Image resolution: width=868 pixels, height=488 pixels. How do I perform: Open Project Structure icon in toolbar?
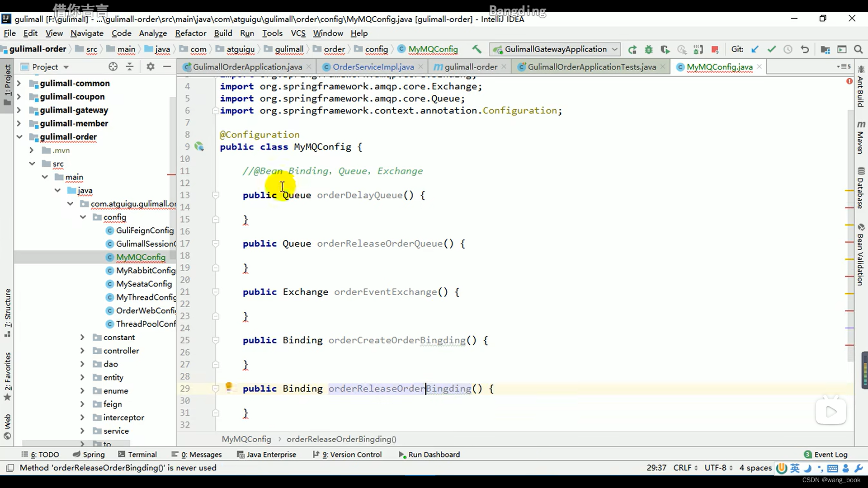pyautogui.click(x=825, y=49)
